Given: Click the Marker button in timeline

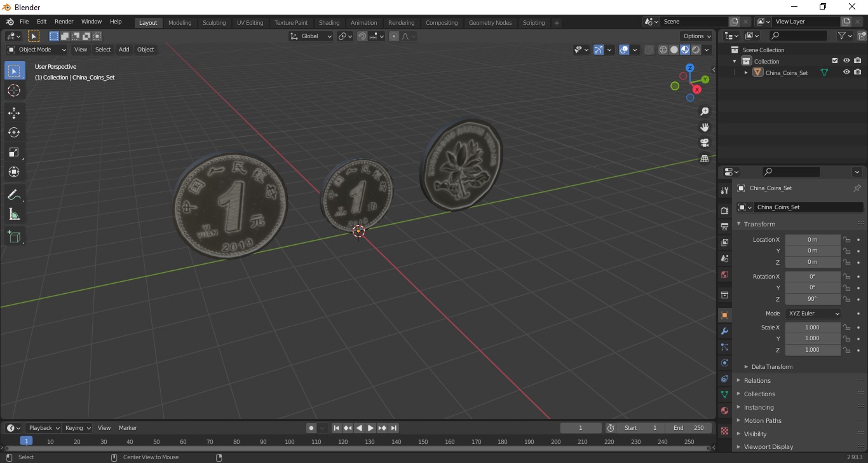Looking at the screenshot, I should coord(128,428).
